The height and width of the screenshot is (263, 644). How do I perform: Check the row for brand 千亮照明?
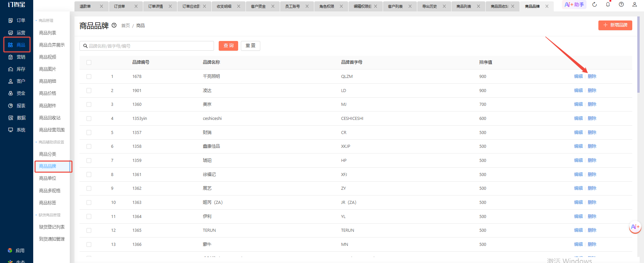[89, 77]
